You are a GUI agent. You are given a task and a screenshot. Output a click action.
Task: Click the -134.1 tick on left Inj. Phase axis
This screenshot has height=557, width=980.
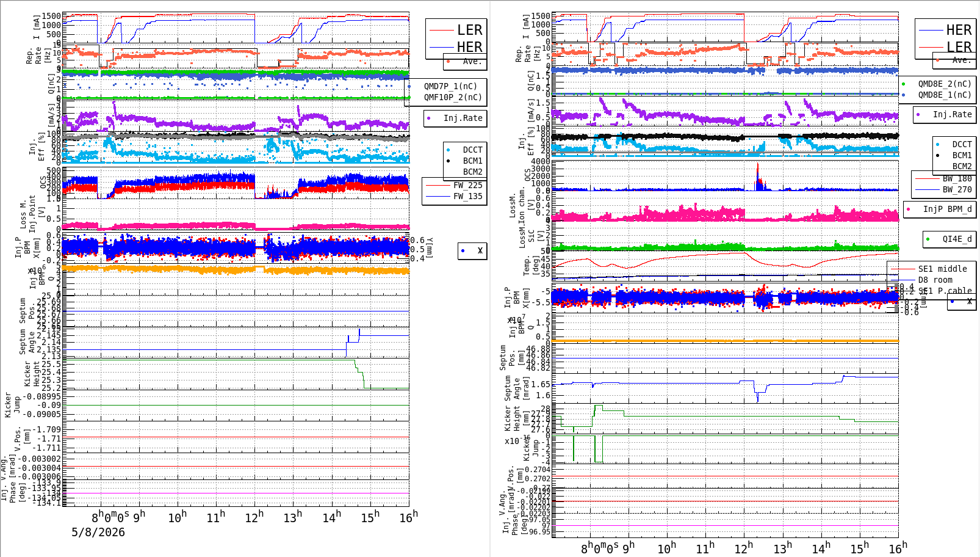point(46,503)
